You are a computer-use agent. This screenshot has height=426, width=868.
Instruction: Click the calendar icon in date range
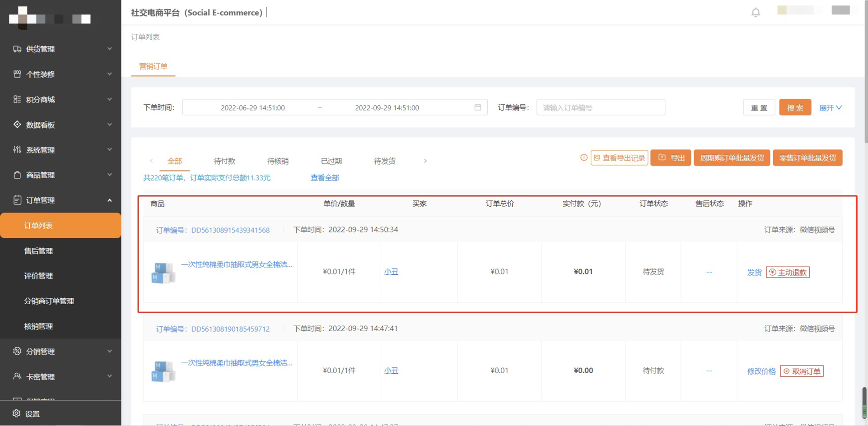[x=478, y=107]
